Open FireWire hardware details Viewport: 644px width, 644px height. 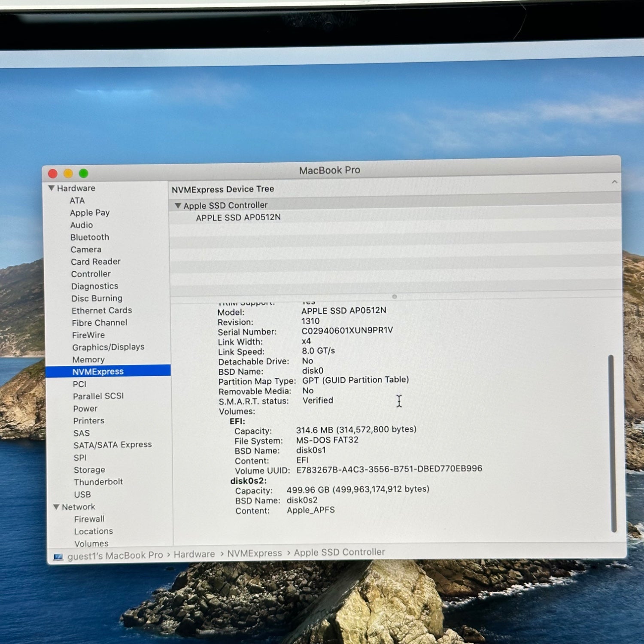[x=88, y=335]
